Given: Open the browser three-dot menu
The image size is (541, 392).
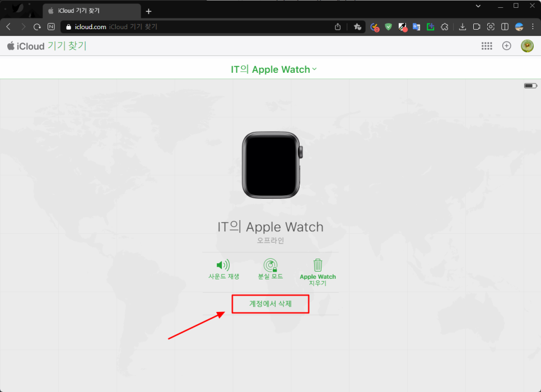Looking at the screenshot, I should click(533, 26).
